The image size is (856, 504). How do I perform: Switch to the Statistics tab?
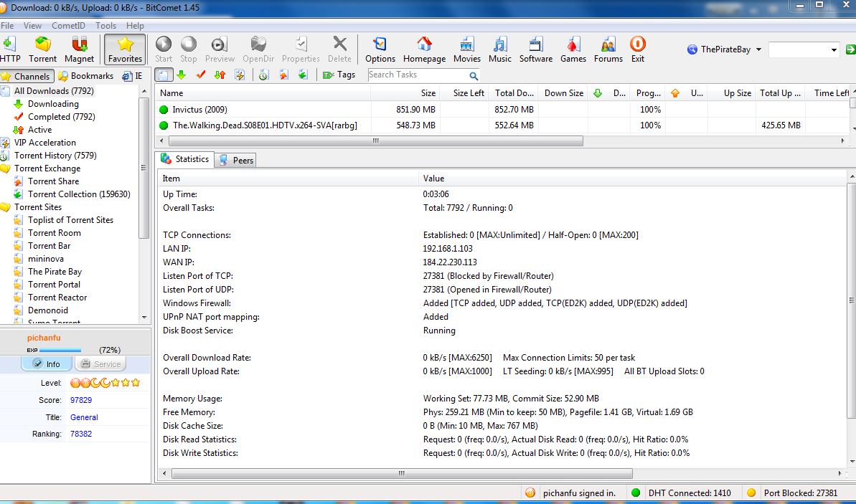tap(185, 159)
